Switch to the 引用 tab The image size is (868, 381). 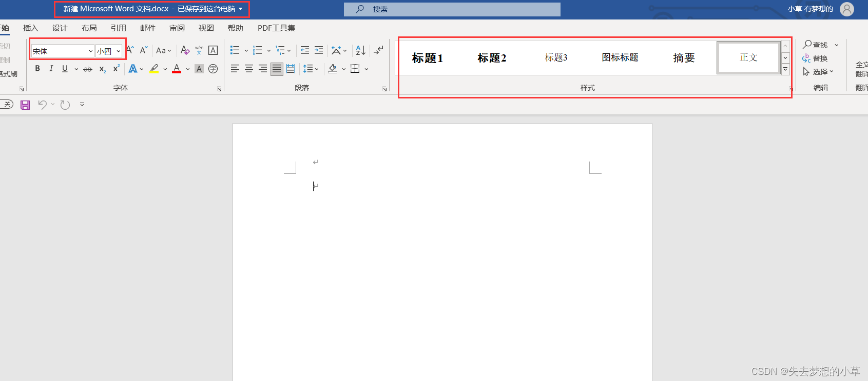pos(119,28)
